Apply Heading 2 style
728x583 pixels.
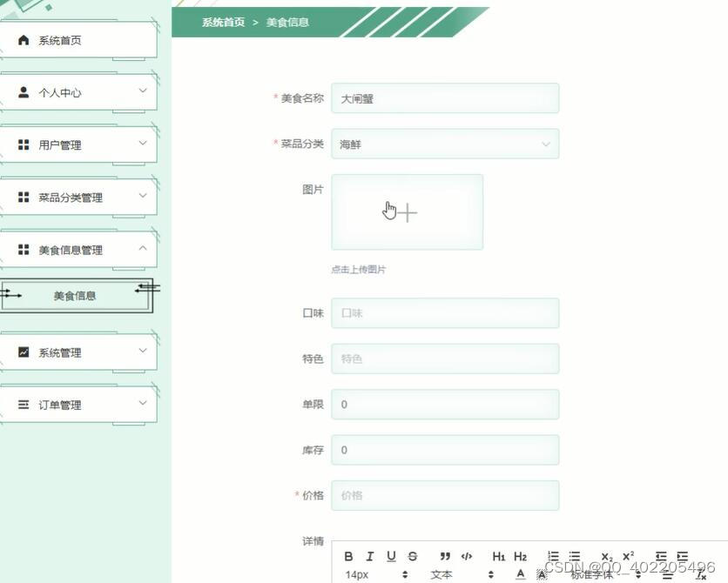click(520, 556)
